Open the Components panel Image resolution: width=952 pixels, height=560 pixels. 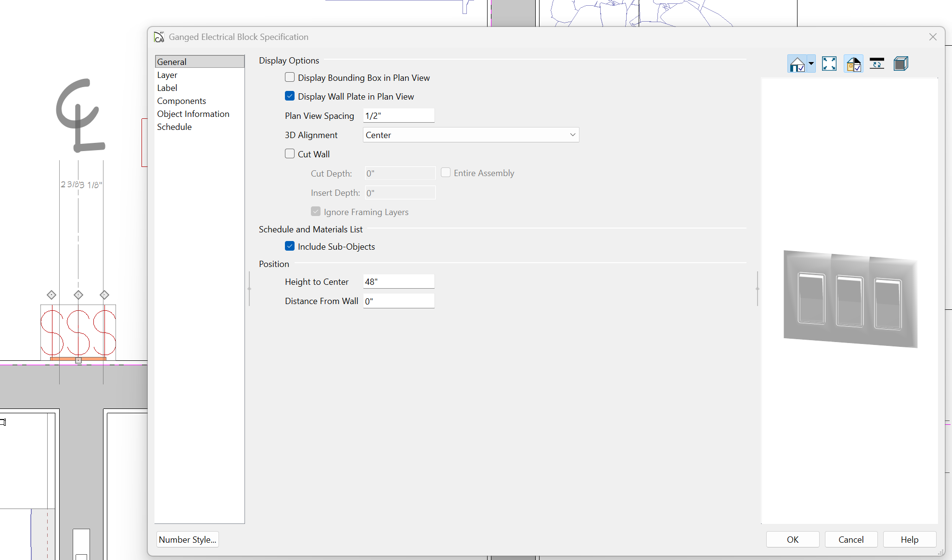181,101
